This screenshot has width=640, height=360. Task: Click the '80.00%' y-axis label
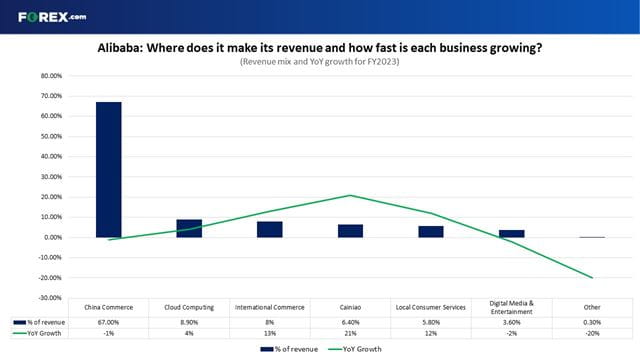[x=51, y=76]
